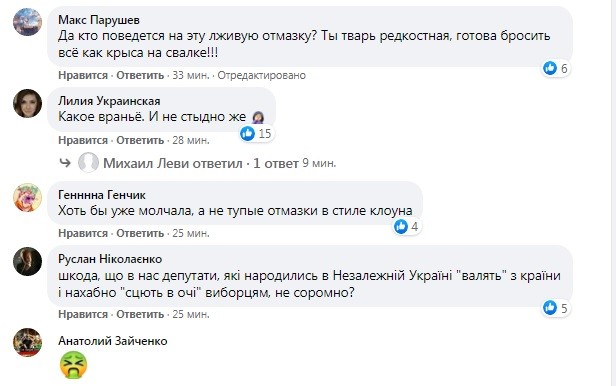Image resolution: width=616 pixels, height=386 pixels.
Task: Click the vomiting emoji in Зайченко's comment
Action: (x=73, y=365)
